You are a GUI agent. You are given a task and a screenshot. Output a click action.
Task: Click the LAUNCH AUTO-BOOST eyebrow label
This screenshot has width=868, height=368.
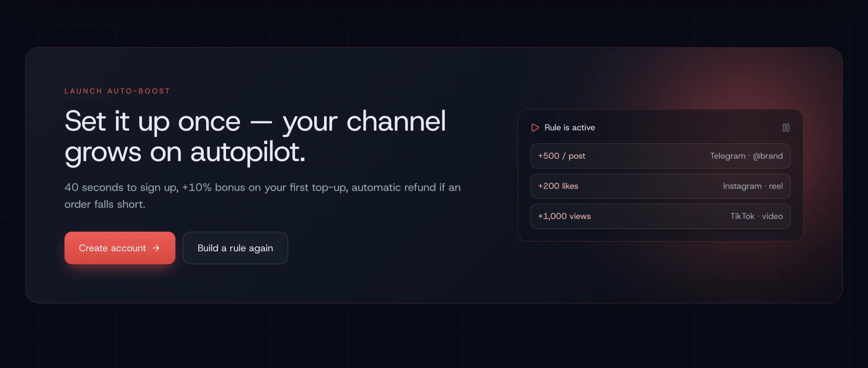point(117,91)
